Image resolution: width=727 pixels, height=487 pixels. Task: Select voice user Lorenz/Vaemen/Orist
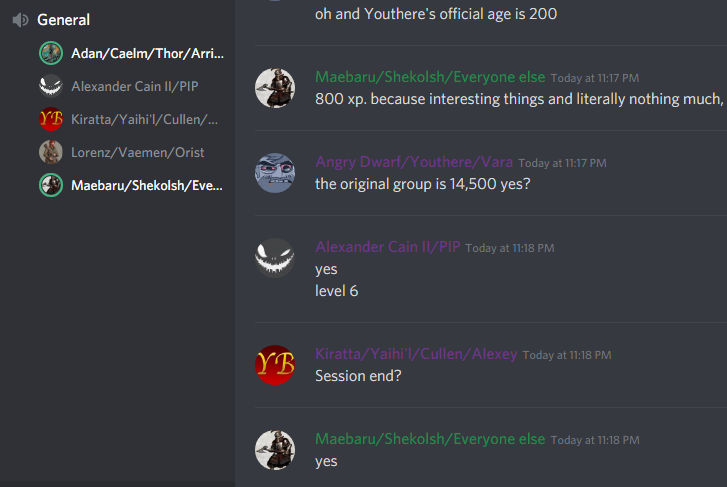[132, 152]
